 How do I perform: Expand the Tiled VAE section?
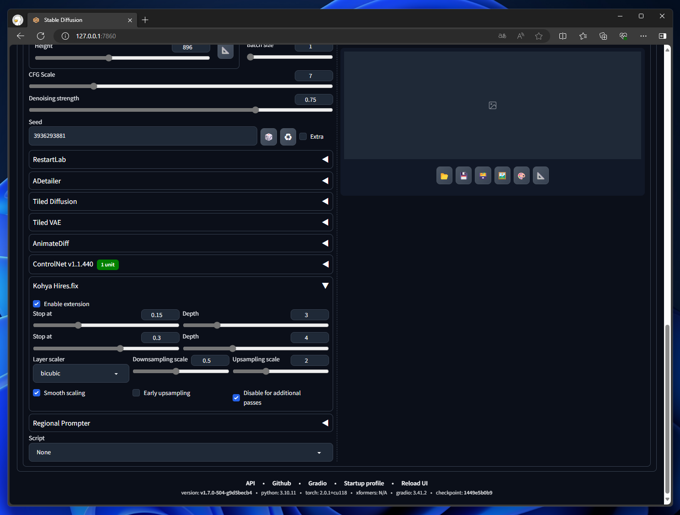pyautogui.click(x=180, y=222)
